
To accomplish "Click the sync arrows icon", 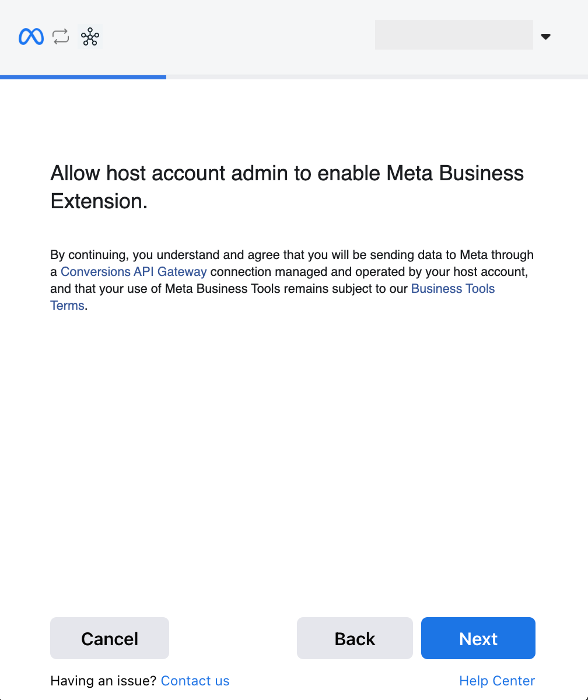I will coord(61,37).
